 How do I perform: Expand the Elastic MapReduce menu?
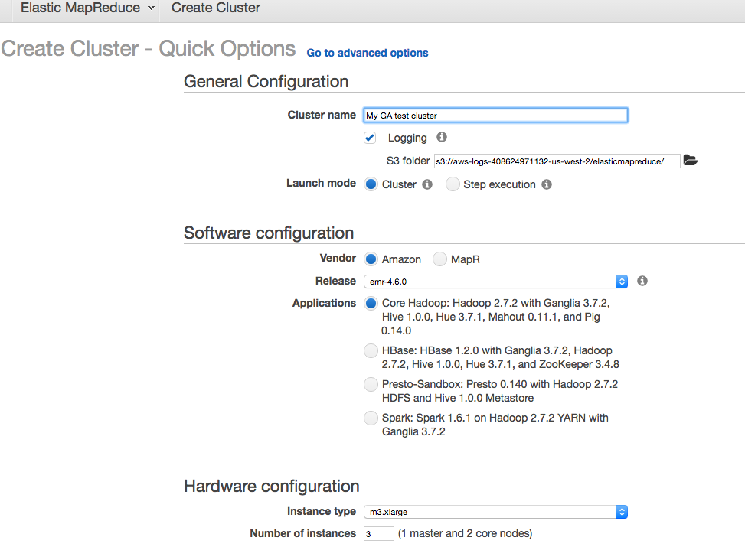click(87, 8)
